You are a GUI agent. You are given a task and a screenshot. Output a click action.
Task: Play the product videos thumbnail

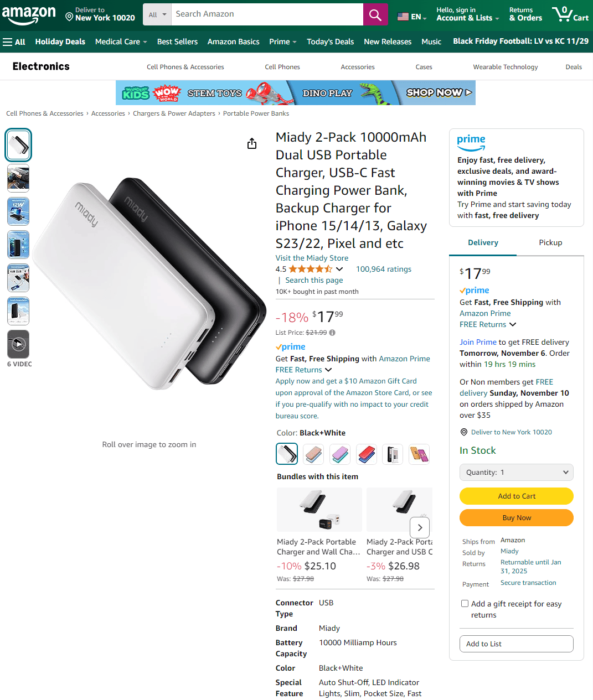(18, 344)
